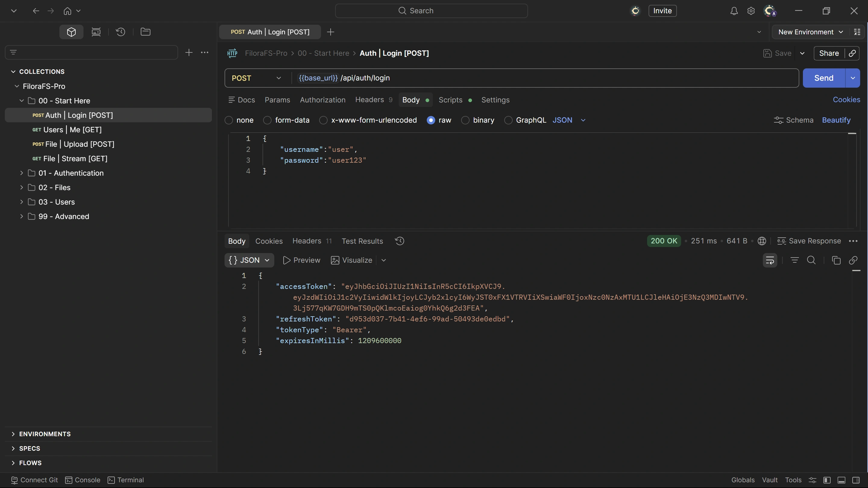This screenshot has height=488, width=868.
Task: Open the Save options dropdown arrow
Action: tap(802, 53)
